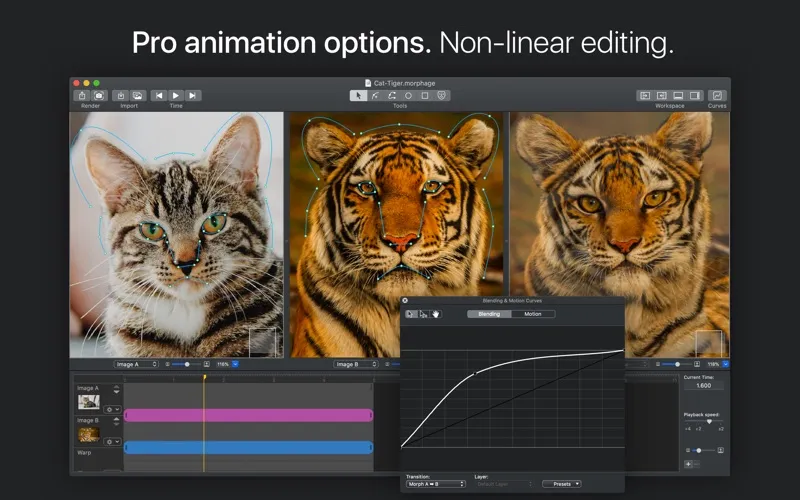Select the blue Image B timeline bar
Screen dimensions: 800x500
tap(248, 448)
